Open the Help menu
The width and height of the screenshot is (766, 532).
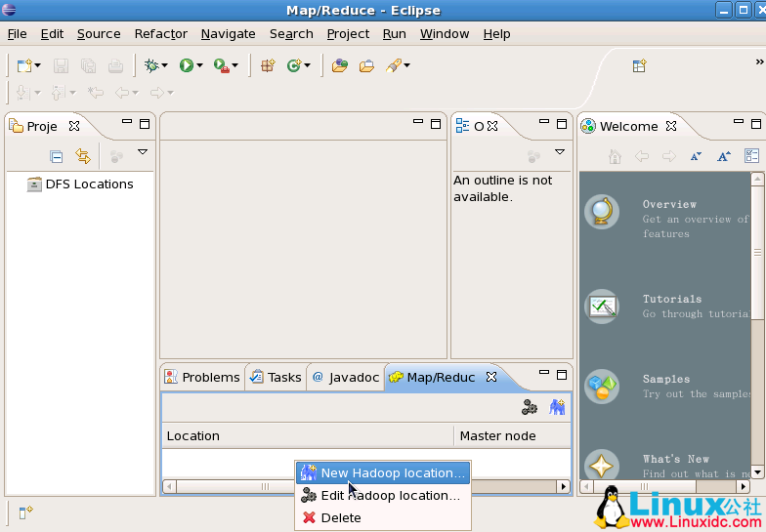click(x=496, y=33)
